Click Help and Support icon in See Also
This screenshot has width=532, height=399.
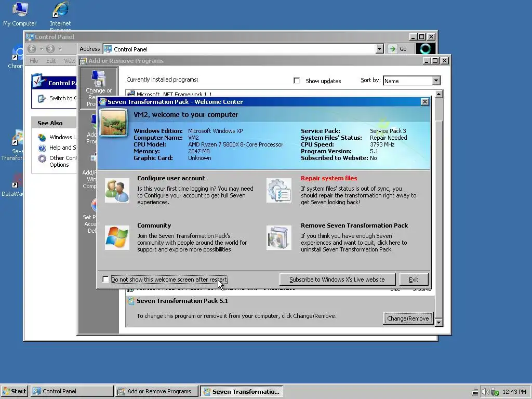42,148
